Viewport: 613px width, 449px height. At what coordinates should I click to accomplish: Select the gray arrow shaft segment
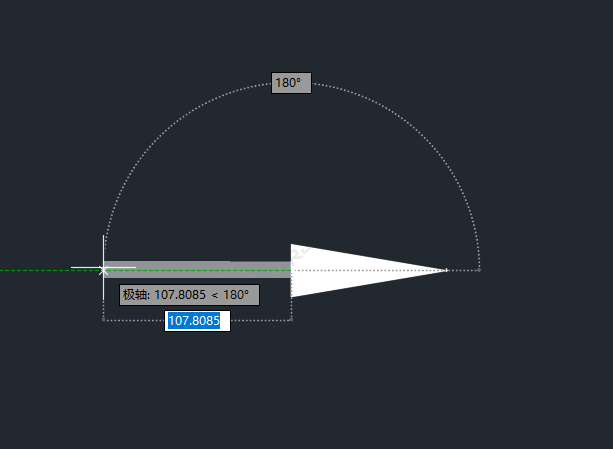click(x=197, y=269)
